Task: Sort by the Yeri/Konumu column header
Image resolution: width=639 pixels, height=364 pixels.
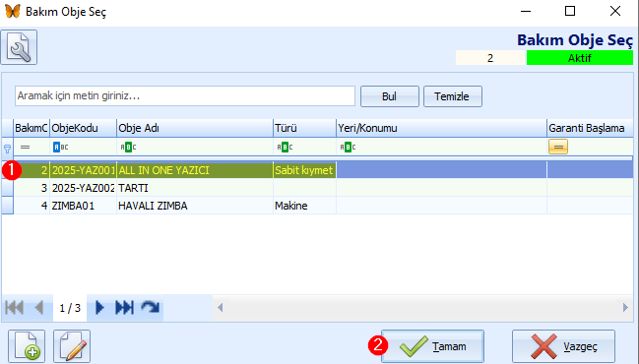Action: (x=441, y=128)
